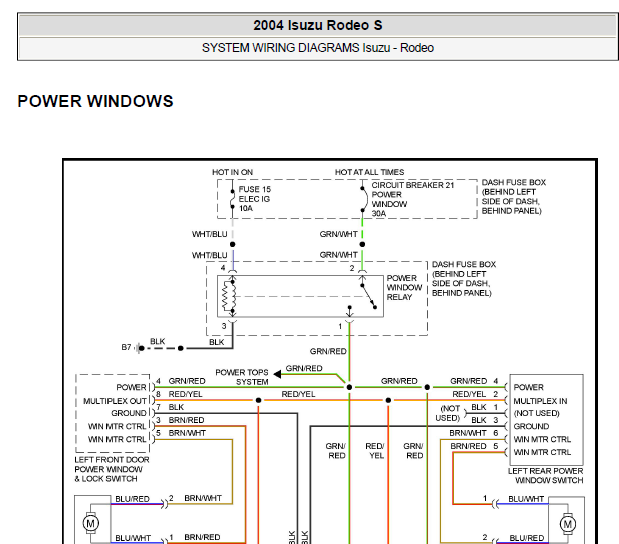Click the 'POWER WINDOW RELAY' label
The height and width of the screenshot is (544, 619).
[404, 287]
